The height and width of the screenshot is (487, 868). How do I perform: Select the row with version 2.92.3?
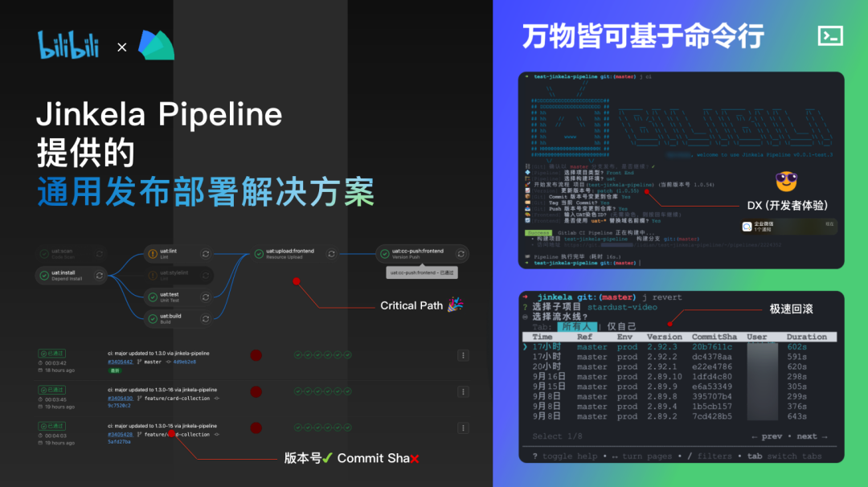[x=680, y=347]
